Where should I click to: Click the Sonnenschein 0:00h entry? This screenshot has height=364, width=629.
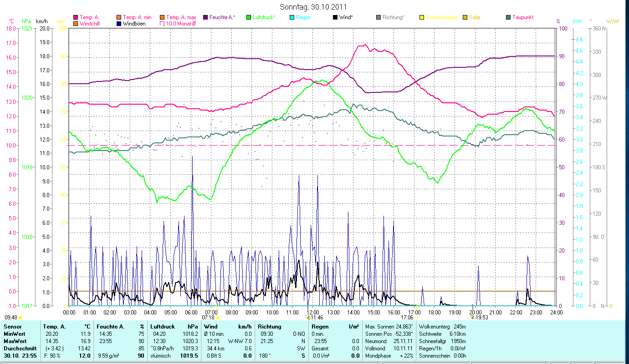[x=442, y=356]
